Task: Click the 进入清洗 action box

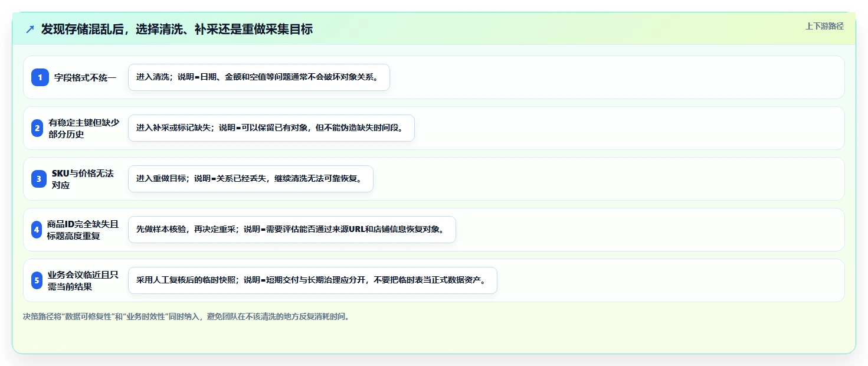Action: click(x=259, y=77)
